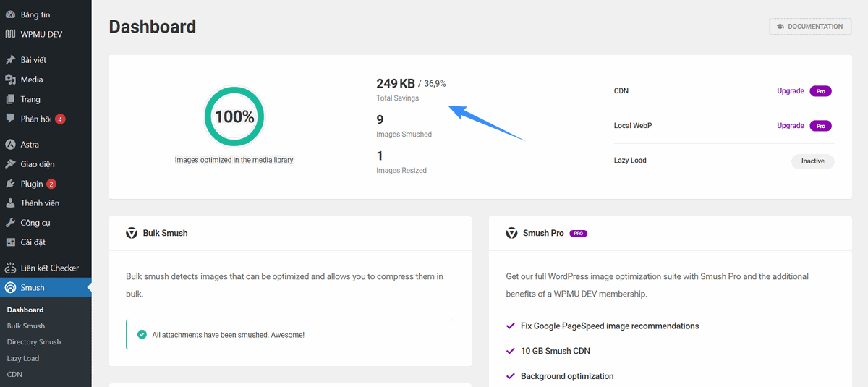Click the green check in smushed notice
Image resolution: width=868 pixels, height=387 pixels.
click(x=142, y=335)
